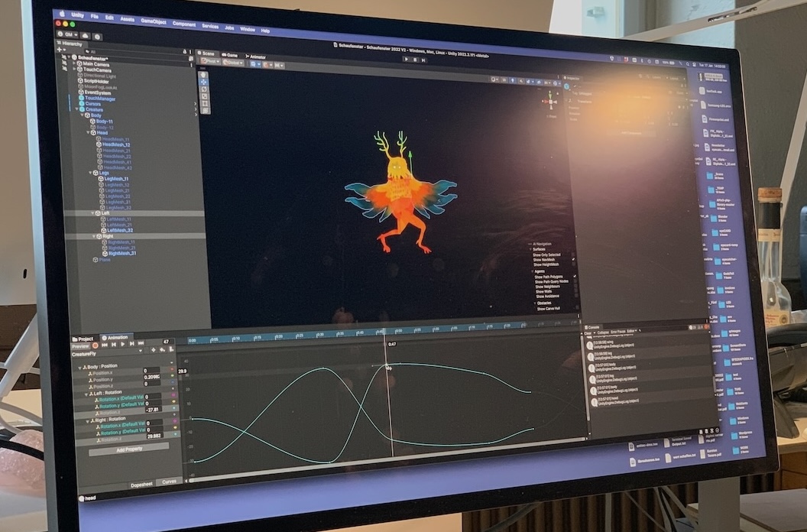Click Filter by selection diamond icon
The width and height of the screenshot is (807, 532).
coord(154,349)
